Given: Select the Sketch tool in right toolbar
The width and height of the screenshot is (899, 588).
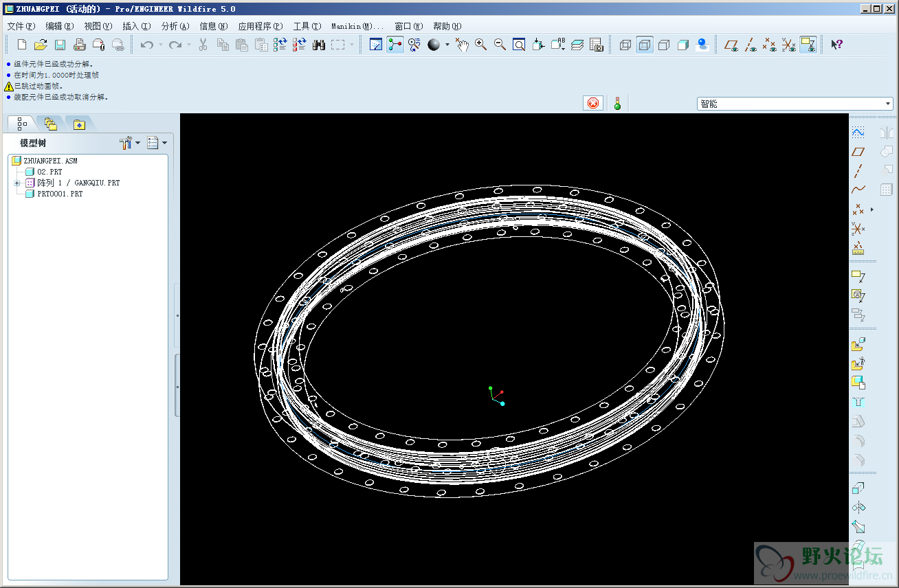Looking at the screenshot, I should (x=858, y=132).
